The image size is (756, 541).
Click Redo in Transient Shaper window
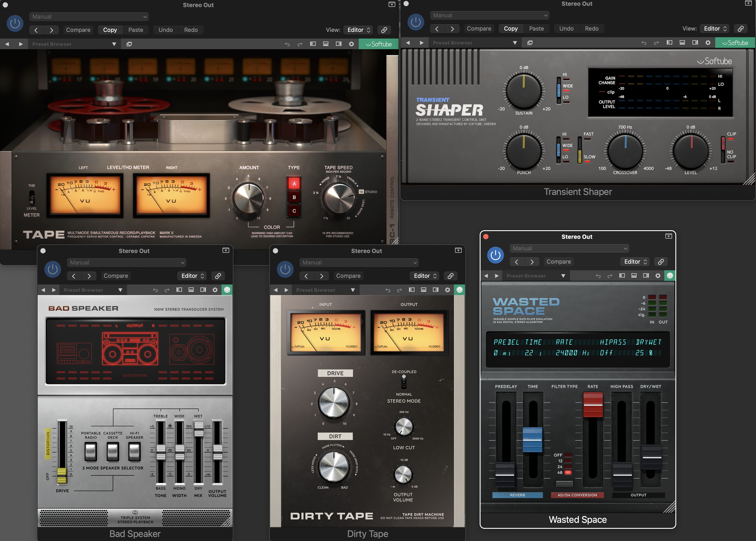pos(591,29)
